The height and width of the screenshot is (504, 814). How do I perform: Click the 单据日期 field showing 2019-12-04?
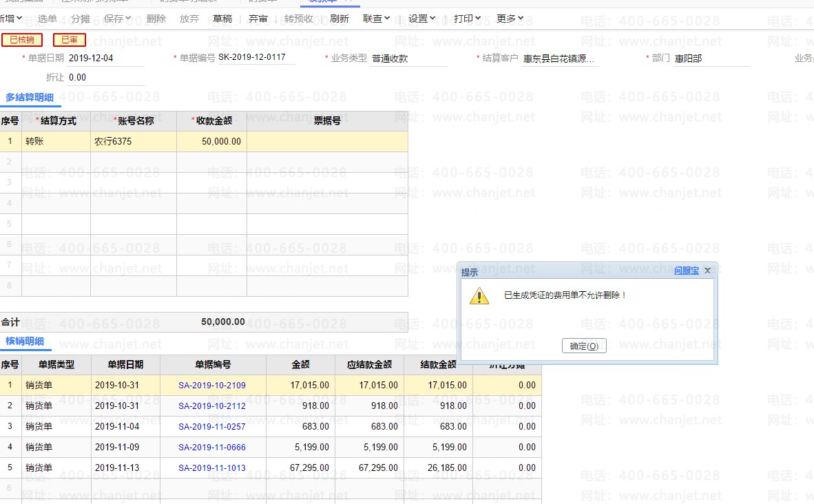tap(106, 59)
